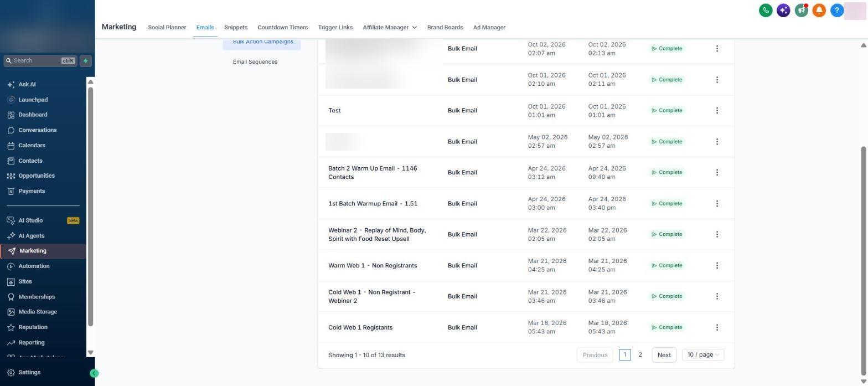Collapse sidebar with green arrow icon
Viewport: 868px width, 386px height.
[94, 373]
